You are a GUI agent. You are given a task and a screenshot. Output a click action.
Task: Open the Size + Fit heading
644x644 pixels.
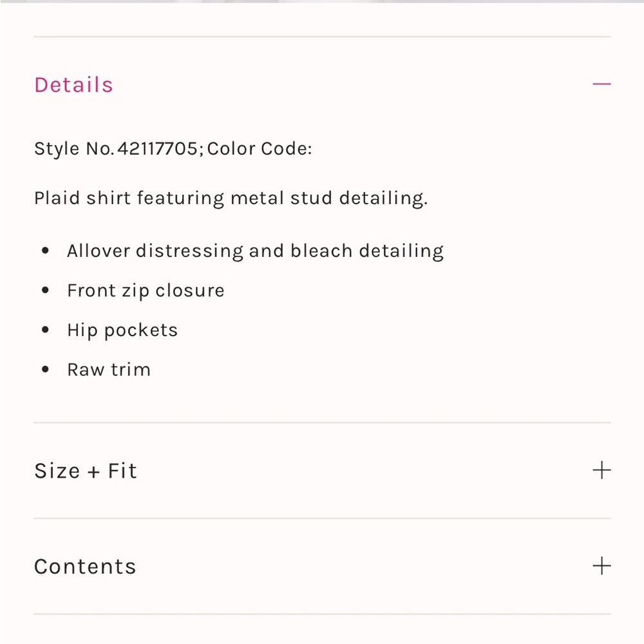pos(86,471)
